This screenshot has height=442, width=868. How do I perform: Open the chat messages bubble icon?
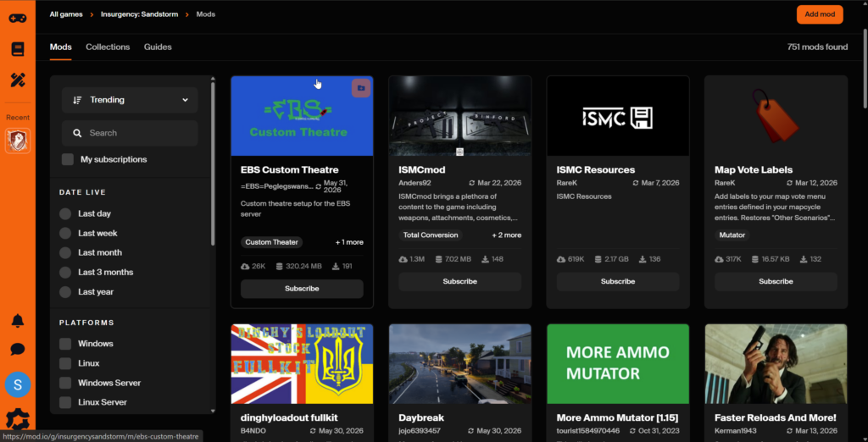point(18,349)
